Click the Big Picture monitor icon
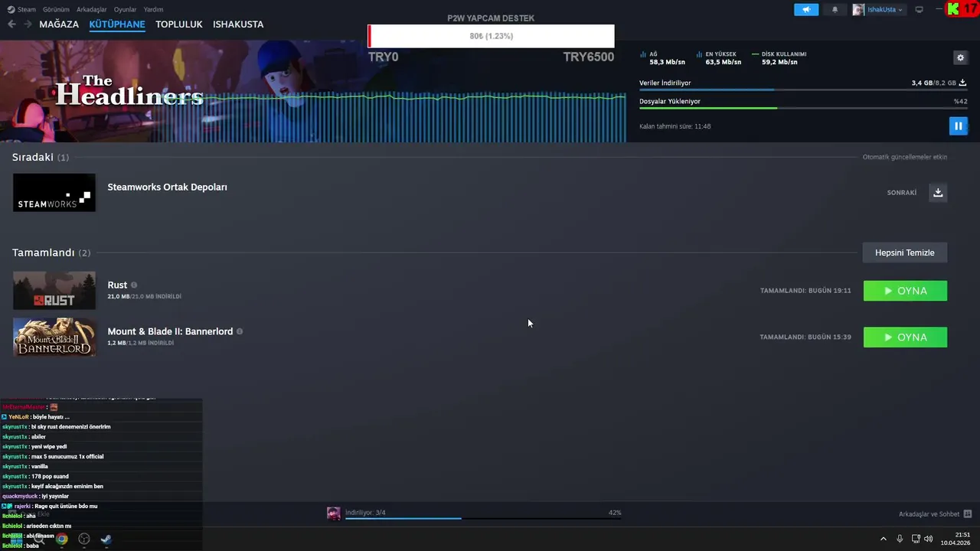The height and width of the screenshot is (551, 980). [x=920, y=9]
